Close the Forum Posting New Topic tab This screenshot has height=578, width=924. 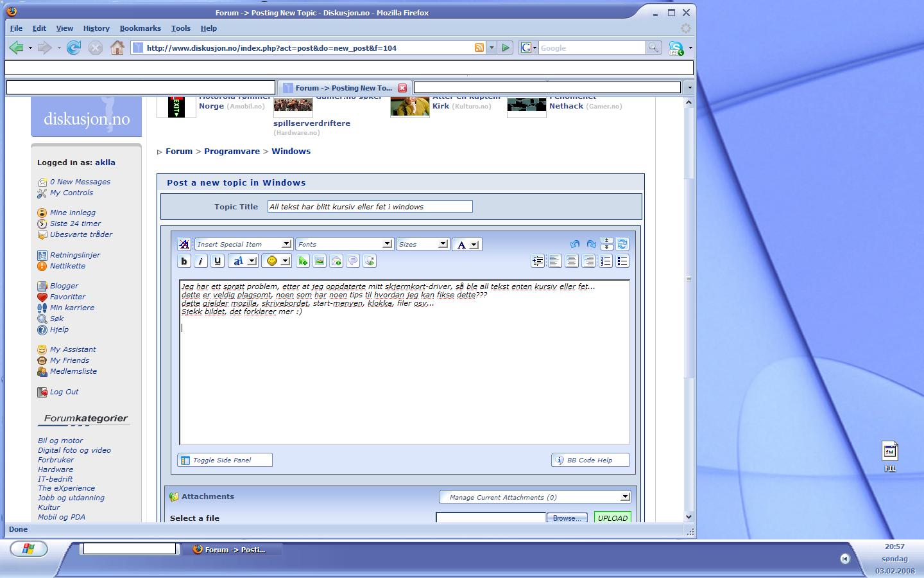[x=402, y=88]
